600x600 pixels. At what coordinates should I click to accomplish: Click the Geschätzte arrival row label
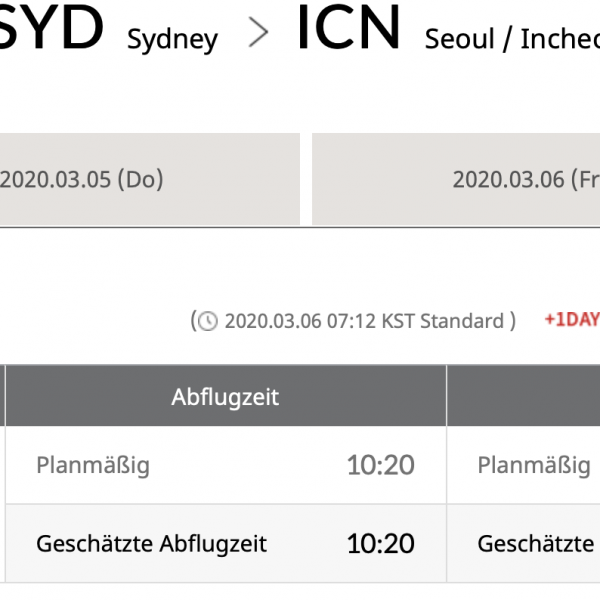pos(536,544)
